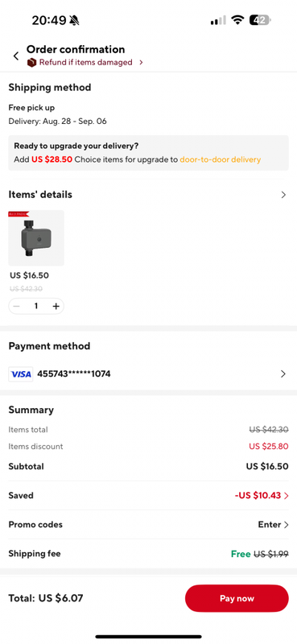Viewport: 297px width, 644px height.
Task: Tap the battery indicator icon
Action: pyautogui.click(x=261, y=20)
